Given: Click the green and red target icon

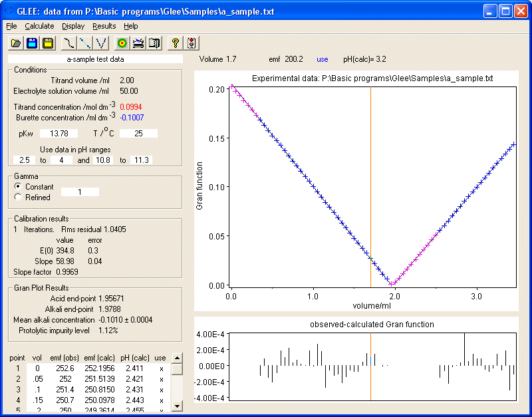Looking at the screenshot, I should click(x=122, y=43).
